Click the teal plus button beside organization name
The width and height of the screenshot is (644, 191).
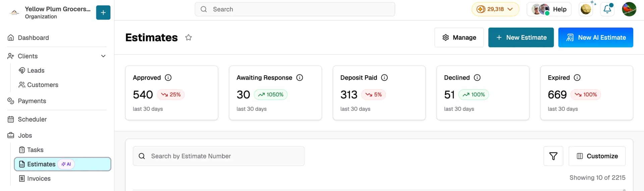point(103,12)
